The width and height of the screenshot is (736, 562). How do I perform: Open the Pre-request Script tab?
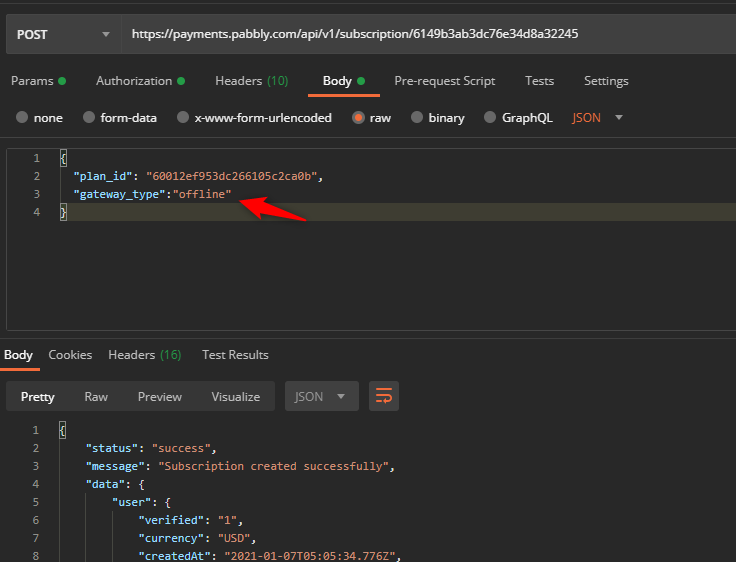pyautogui.click(x=445, y=81)
